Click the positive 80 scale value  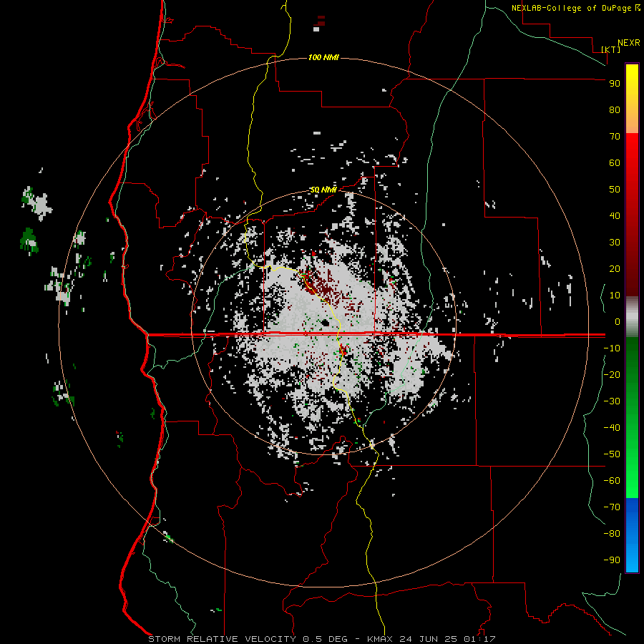point(615,110)
